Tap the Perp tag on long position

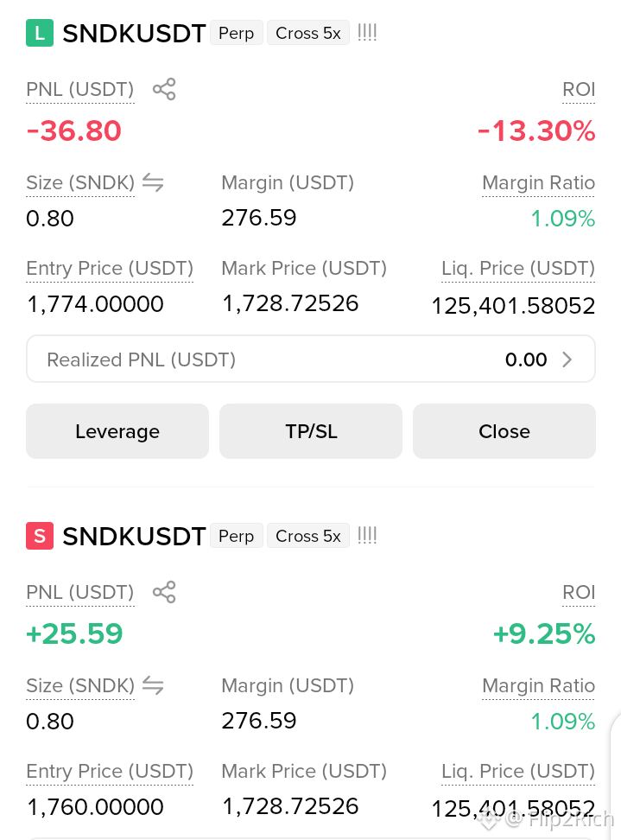(236, 33)
